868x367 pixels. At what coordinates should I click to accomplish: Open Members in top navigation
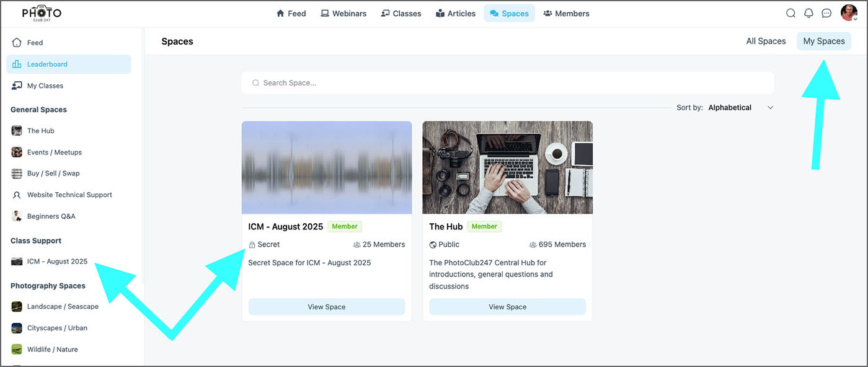click(566, 13)
